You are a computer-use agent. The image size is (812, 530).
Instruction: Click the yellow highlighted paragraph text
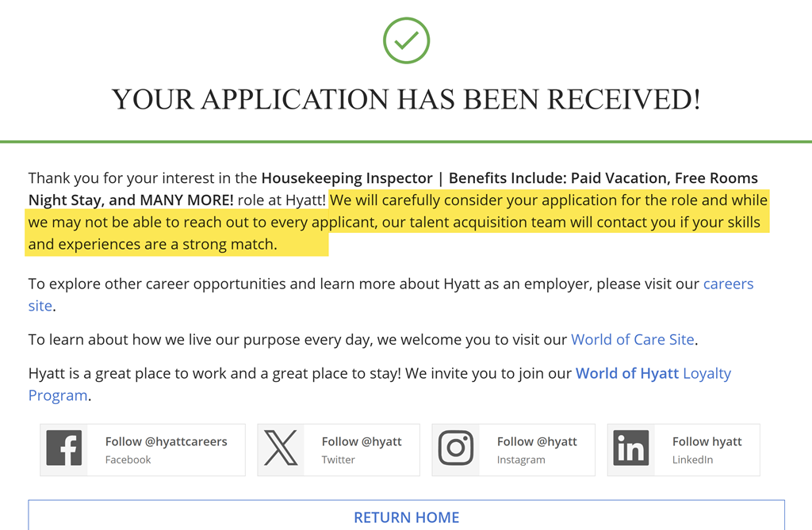point(396,223)
